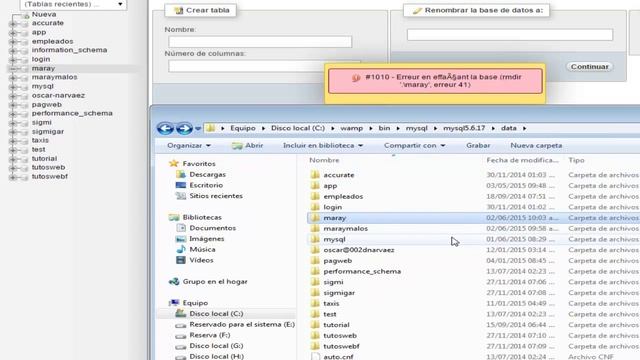The image size is (640, 360).
Task: Expand the information_schema database node
Action: 13,51
